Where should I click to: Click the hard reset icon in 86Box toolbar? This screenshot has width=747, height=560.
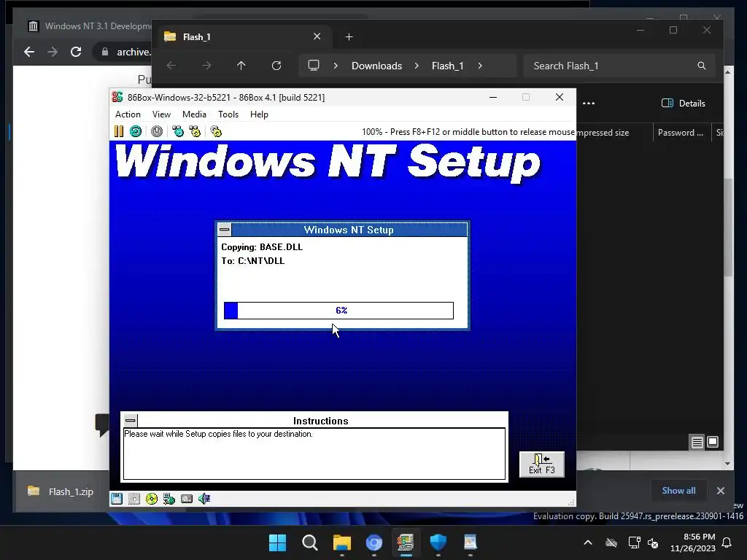pos(136,131)
